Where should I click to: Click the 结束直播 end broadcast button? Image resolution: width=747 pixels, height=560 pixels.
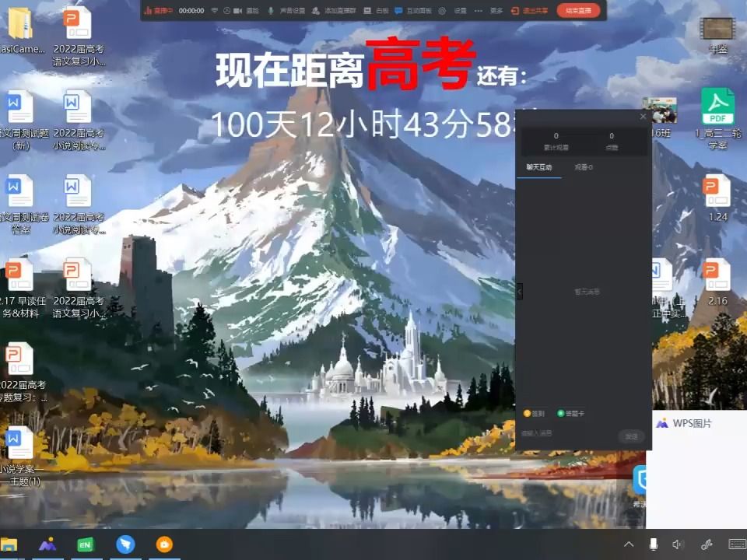(x=579, y=11)
